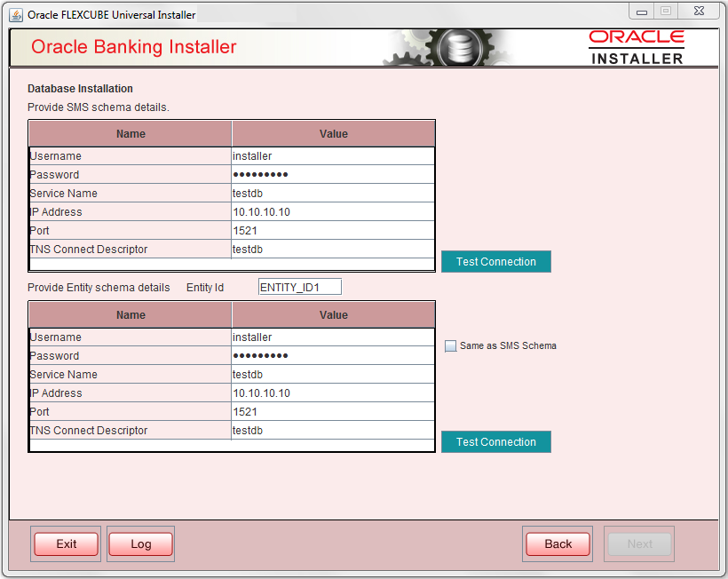Click the disabled Next button
The width and height of the screenshot is (728, 579).
pos(639,543)
